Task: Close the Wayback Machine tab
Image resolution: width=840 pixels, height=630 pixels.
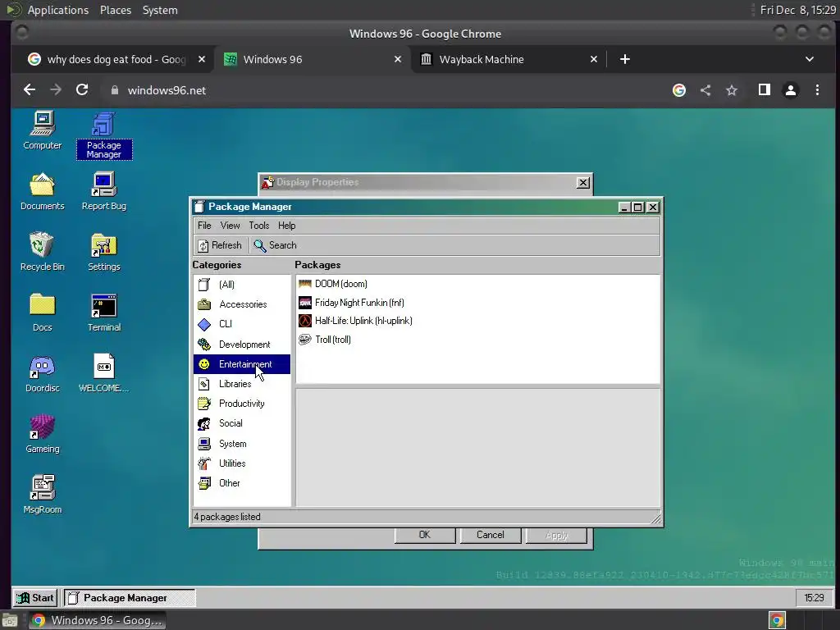Action: [x=594, y=59]
